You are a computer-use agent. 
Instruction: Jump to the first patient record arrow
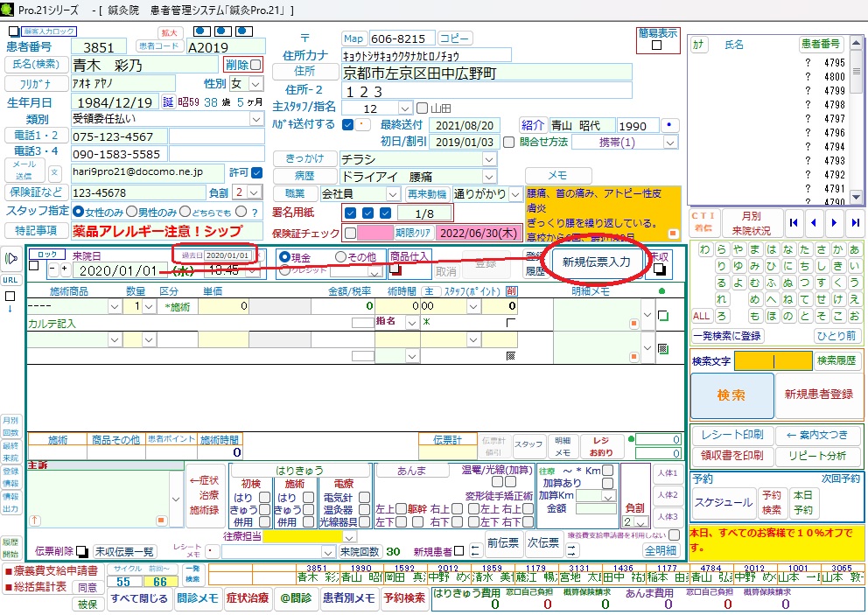point(794,222)
